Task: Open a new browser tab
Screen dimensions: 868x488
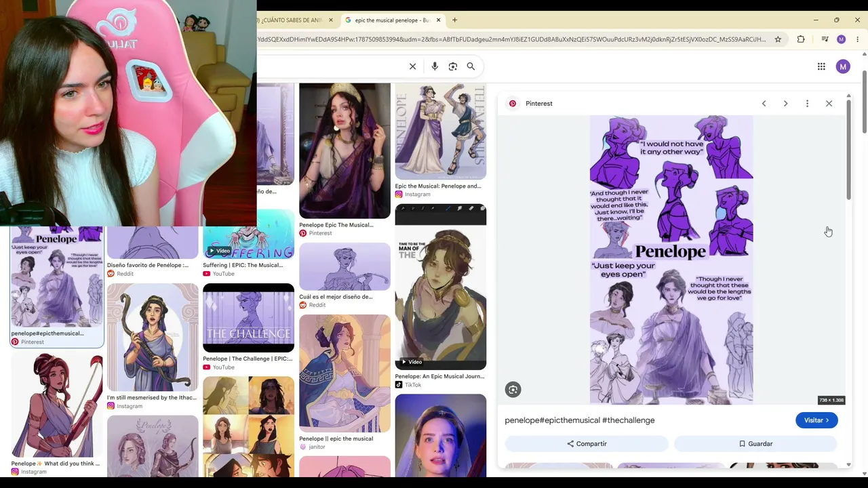Action: 454,20
